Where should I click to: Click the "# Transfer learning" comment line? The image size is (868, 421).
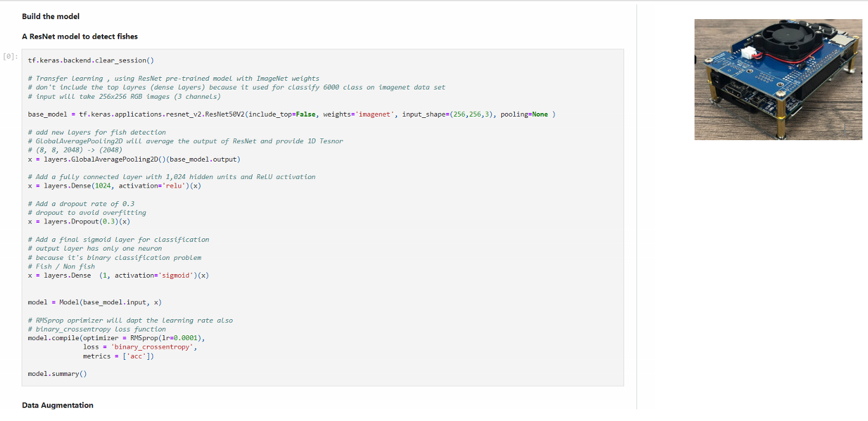pos(173,78)
